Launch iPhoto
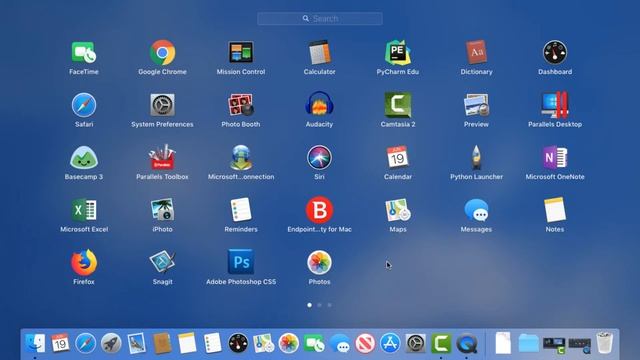Screen dimensions: 640x360 pyautogui.click(x=162, y=210)
